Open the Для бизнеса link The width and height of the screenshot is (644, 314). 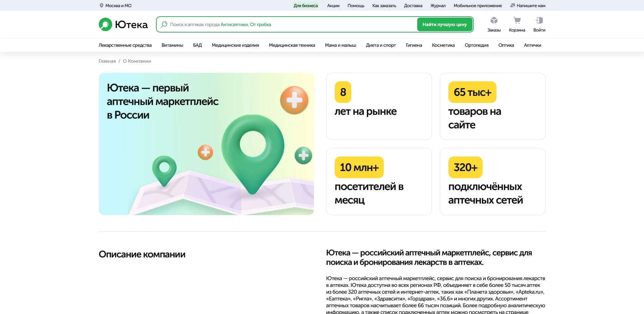click(305, 5)
